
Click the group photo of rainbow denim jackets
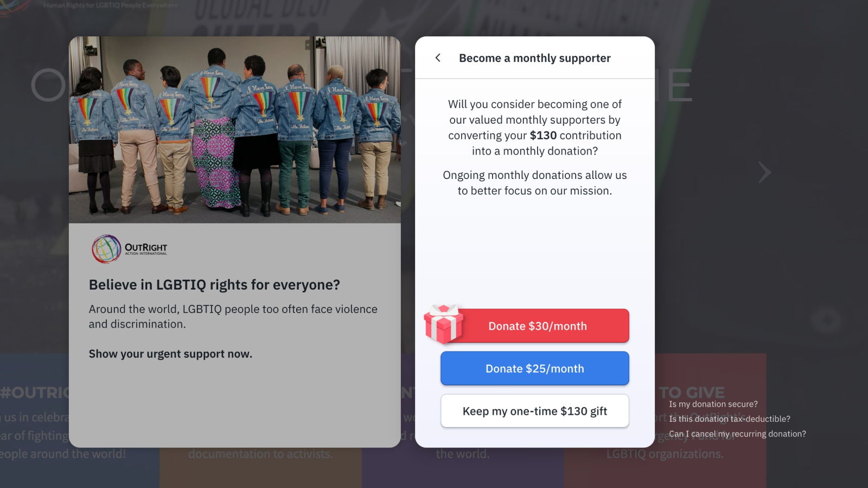(235, 130)
